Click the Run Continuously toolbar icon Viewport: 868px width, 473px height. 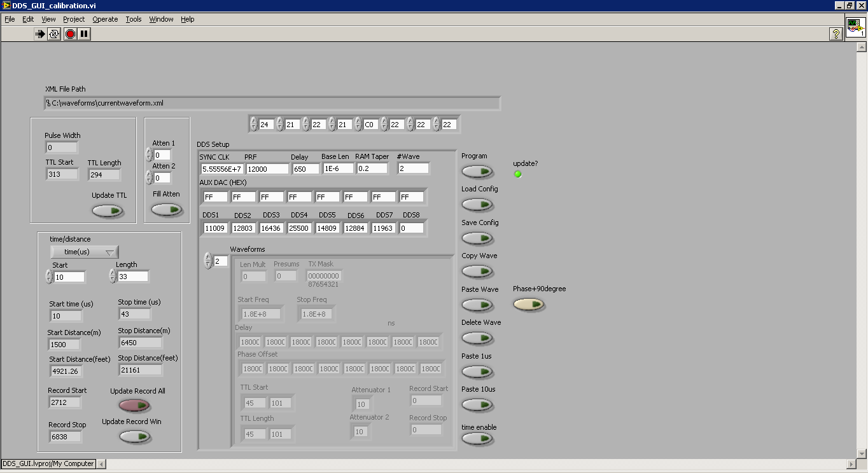click(55, 34)
